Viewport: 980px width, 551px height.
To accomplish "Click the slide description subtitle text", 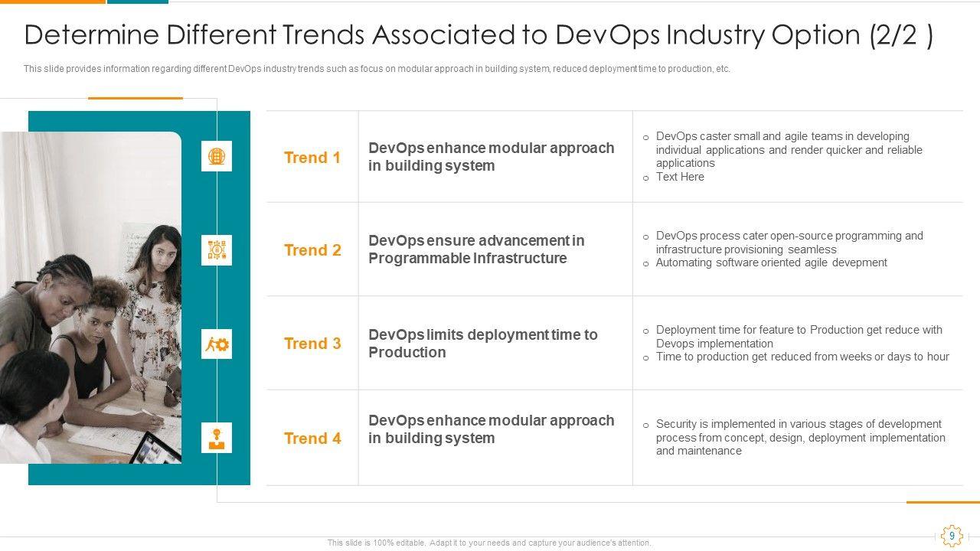I will 377,69.
